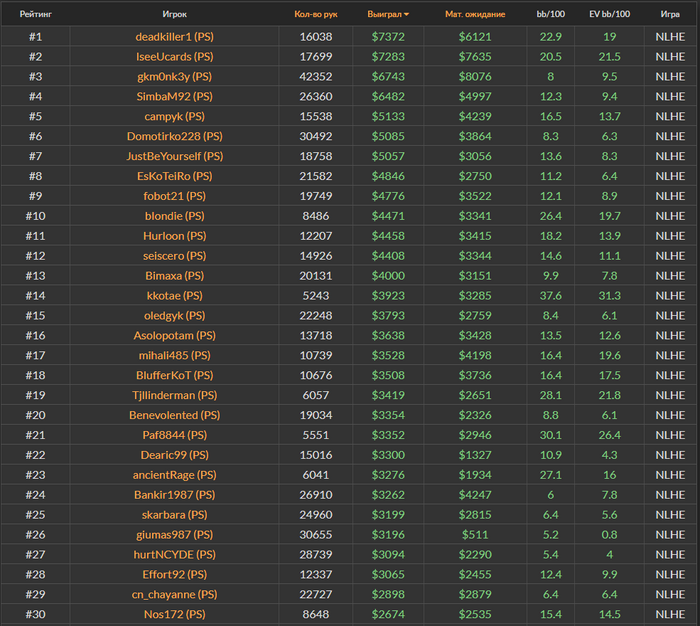Viewport: 700px width, 626px height.
Task: Sort table by Кол-во рук column
Action: (316, 15)
